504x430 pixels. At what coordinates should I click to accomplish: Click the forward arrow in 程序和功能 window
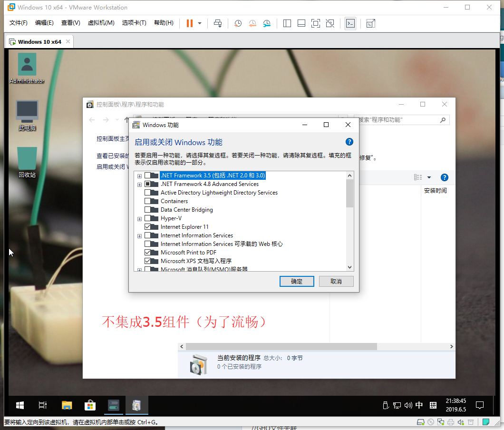(106, 120)
